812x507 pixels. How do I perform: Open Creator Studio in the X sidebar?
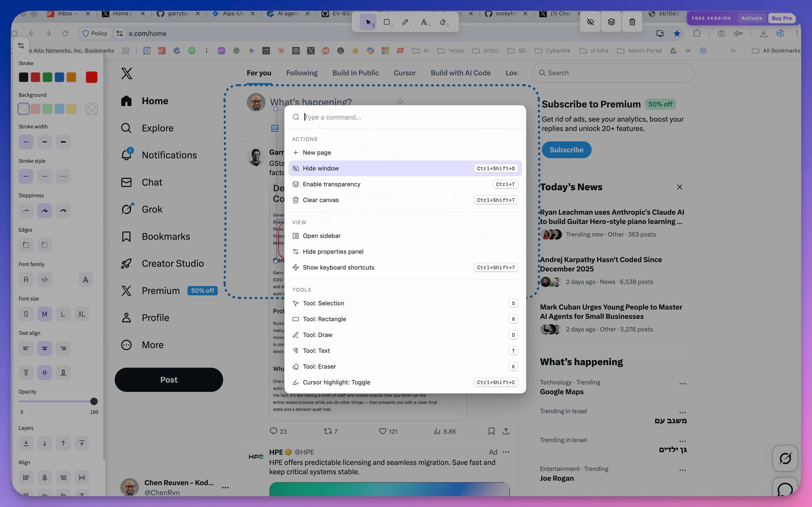[x=162, y=264]
